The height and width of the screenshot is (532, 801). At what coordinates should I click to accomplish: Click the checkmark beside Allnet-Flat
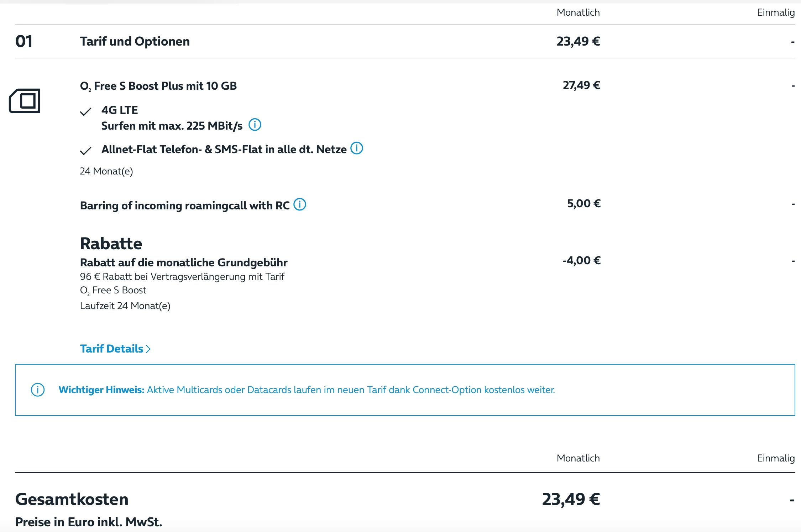(86, 151)
